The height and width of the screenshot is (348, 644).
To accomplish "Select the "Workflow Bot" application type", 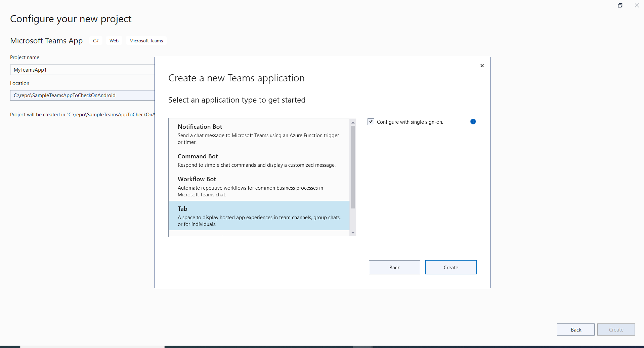I will pos(259,186).
